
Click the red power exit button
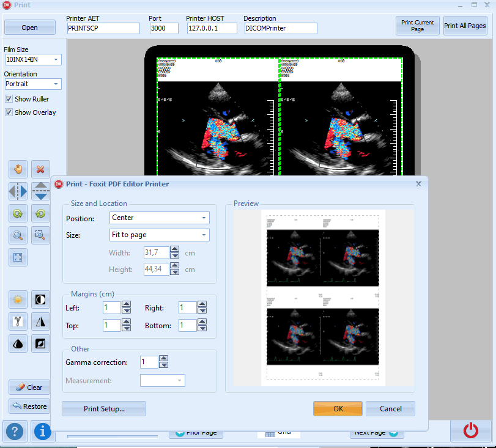[470, 431]
